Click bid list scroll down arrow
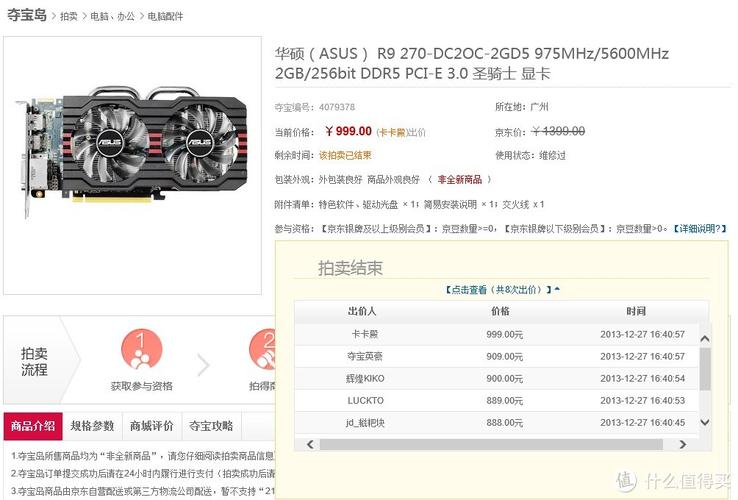The height and width of the screenshot is (500, 738). click(x=705, y=422)
